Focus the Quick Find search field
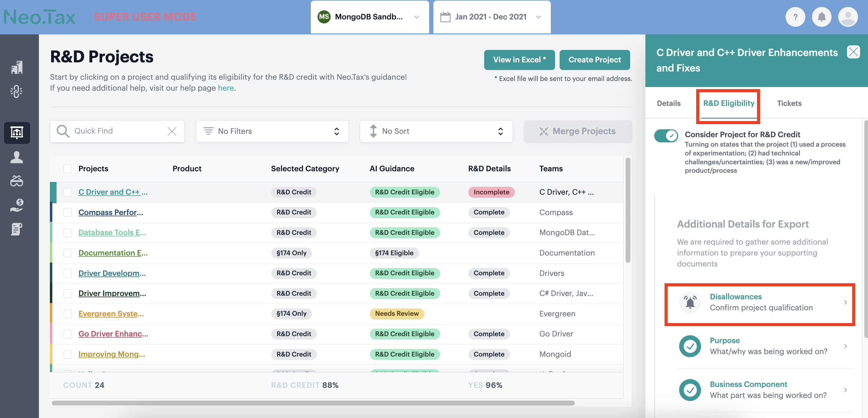 (x=117, y=131)
